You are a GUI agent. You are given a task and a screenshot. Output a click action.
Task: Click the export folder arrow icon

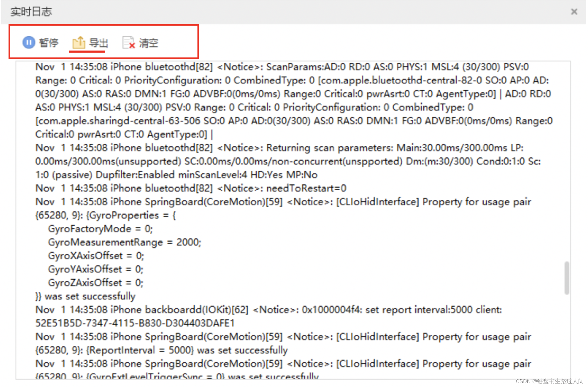click(x=79, y=43)
